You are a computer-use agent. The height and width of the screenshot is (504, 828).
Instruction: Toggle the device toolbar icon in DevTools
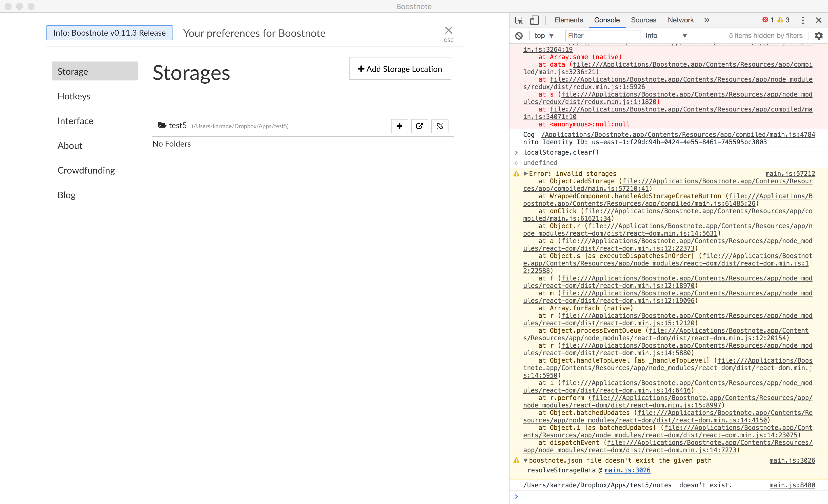click(534, 20)
